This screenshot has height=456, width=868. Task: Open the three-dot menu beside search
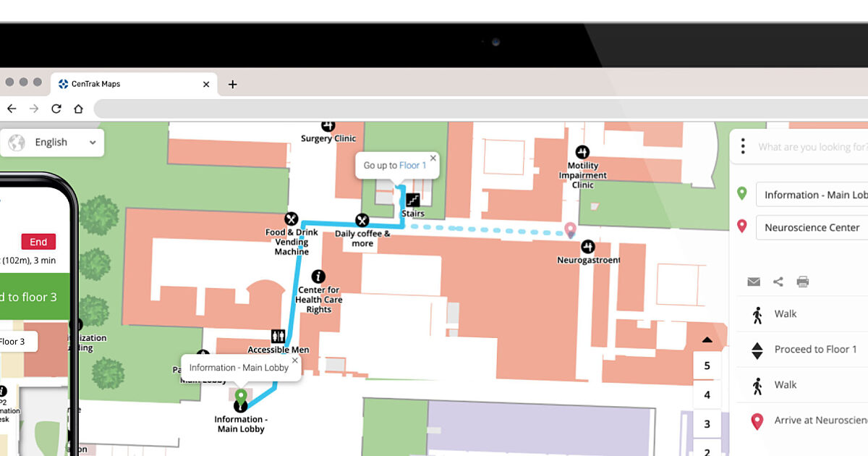(x=743, y=147)
